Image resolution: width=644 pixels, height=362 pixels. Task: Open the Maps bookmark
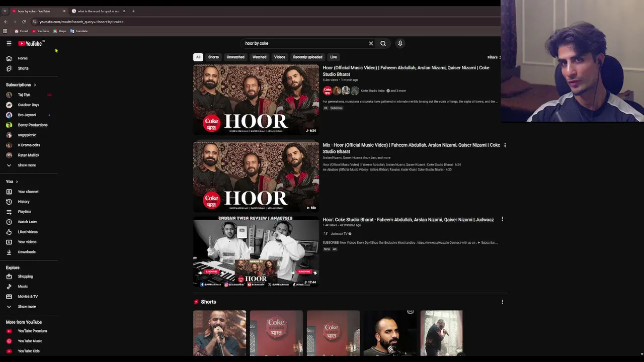(x=59, y=31)
